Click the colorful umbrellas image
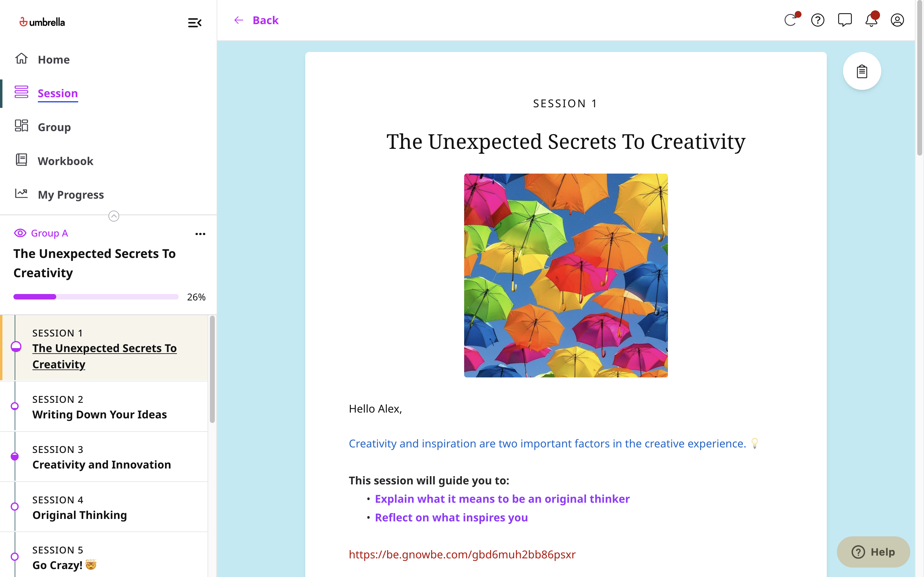The width and height of the screenshot is (924, 577). coord(566,276)
